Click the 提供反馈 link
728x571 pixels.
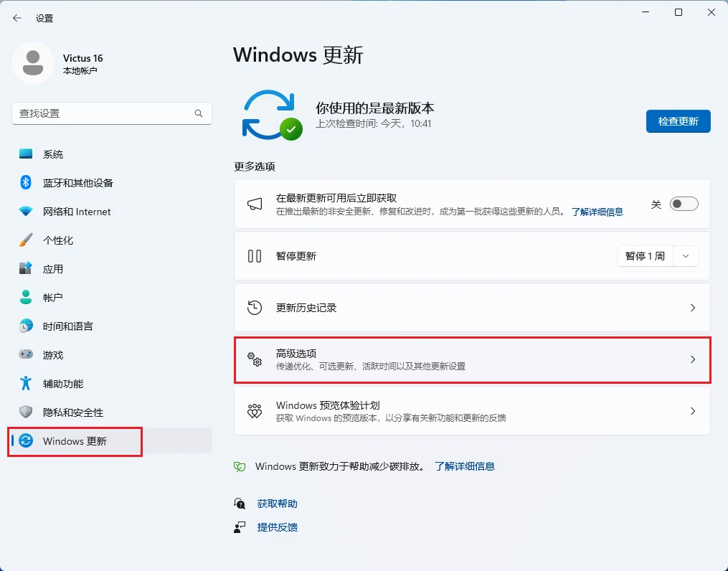click(x=277, y=527)
